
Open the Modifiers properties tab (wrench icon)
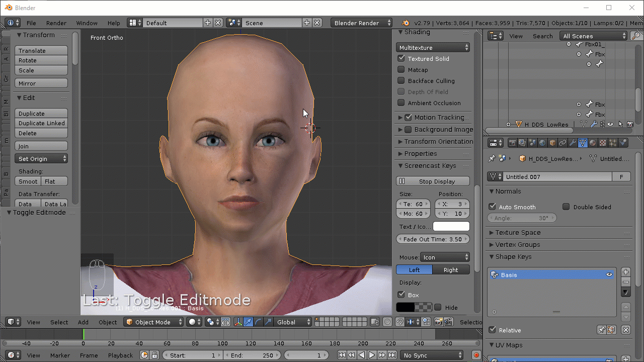(573, 143)
